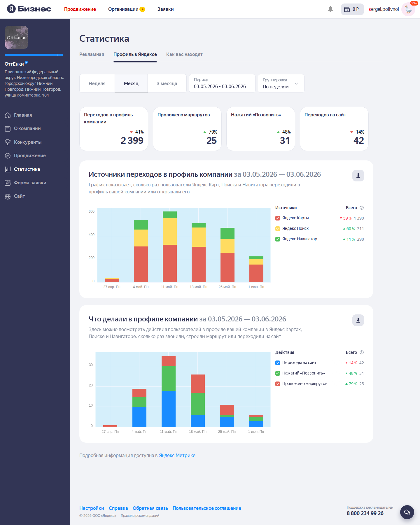The width and height of the screenshot is (420, 525).
Task: Open the support chat bubble
Action: (407, 512)
